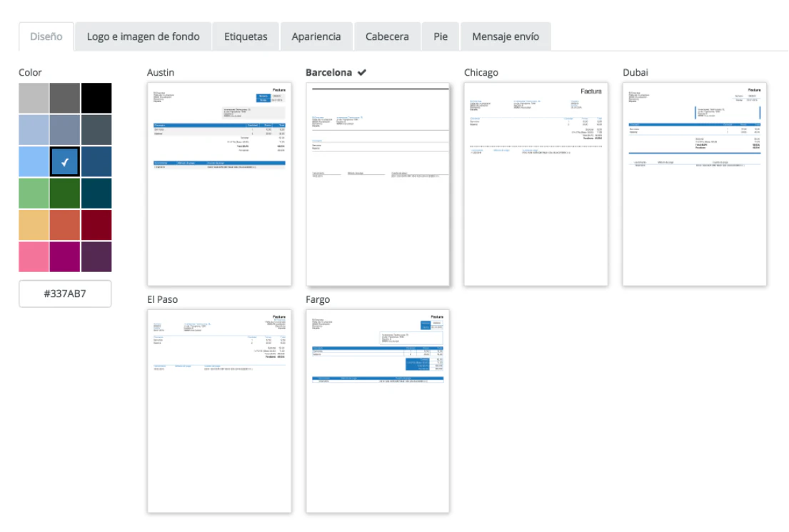Screen dimensions: 789x532
Task: Choose the Austin invoice template thumbnail
Action: click(219, 184)
